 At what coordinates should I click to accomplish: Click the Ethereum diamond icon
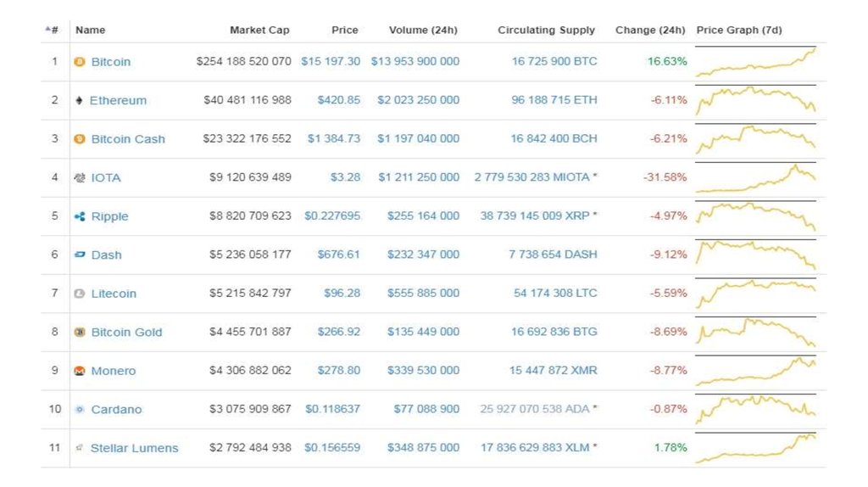click(x=80, y=100)
